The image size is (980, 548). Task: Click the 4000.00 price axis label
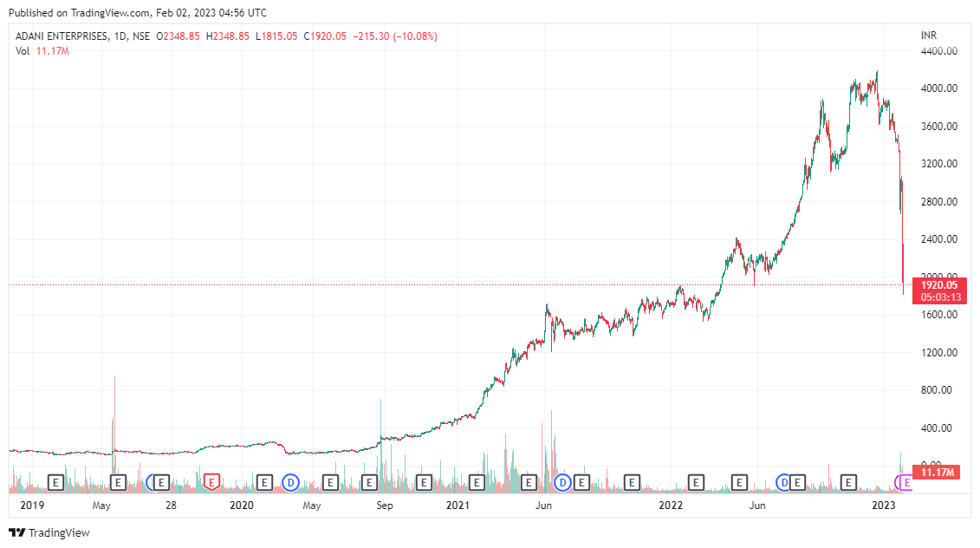(938, 88)
